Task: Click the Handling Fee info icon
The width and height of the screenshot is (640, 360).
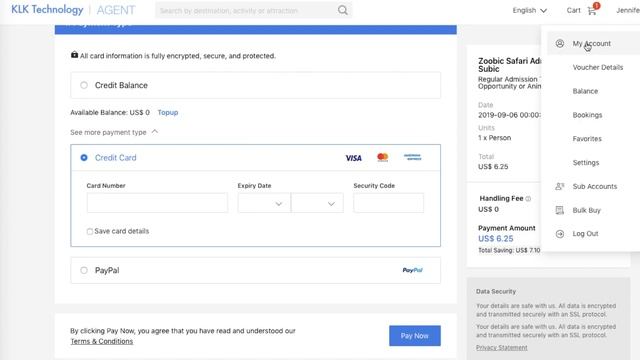Action: 528,199
